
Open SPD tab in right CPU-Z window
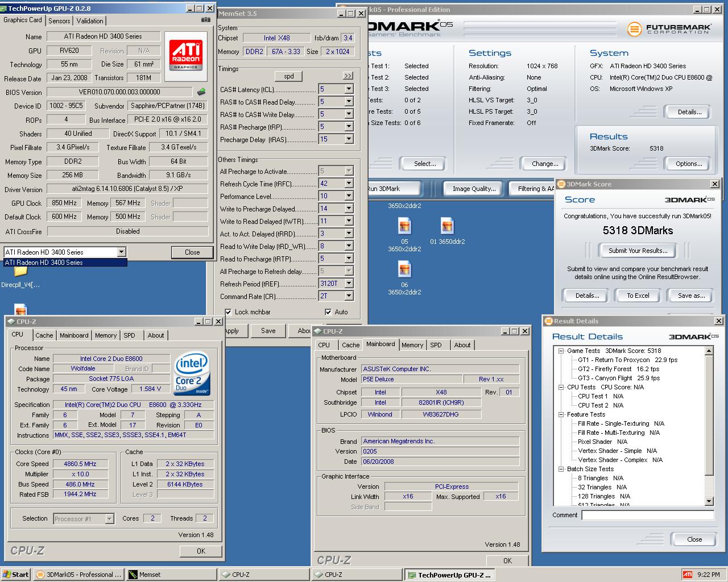click(436, 345)
